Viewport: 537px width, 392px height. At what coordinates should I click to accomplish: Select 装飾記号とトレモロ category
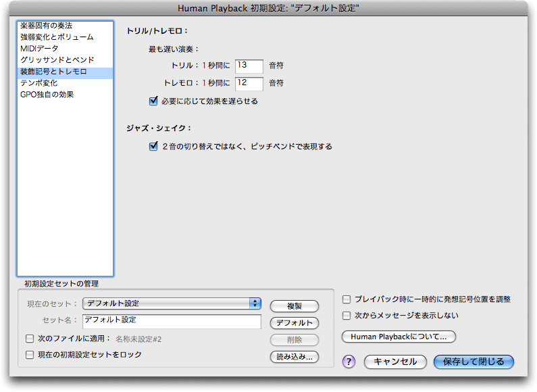point(65,72)
